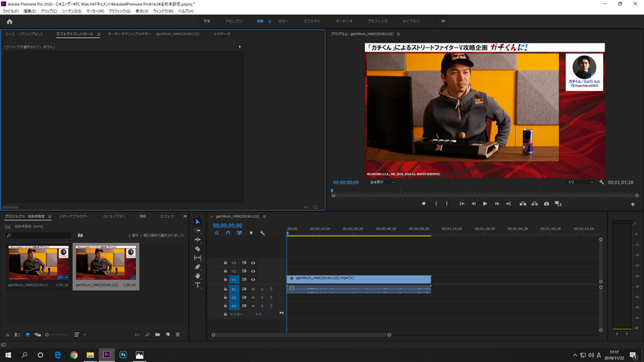Screen dimensions: 644x362
Task: Click the Export Frame camera icon
Action: [x=547, y=204]
